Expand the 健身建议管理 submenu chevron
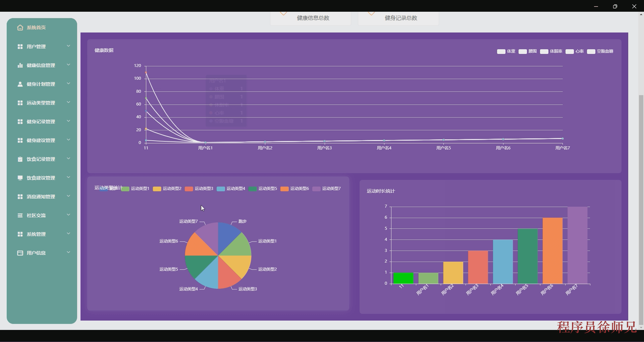This screenshot has height=342, width=644. pyautogui.click(x=68, y=140)
